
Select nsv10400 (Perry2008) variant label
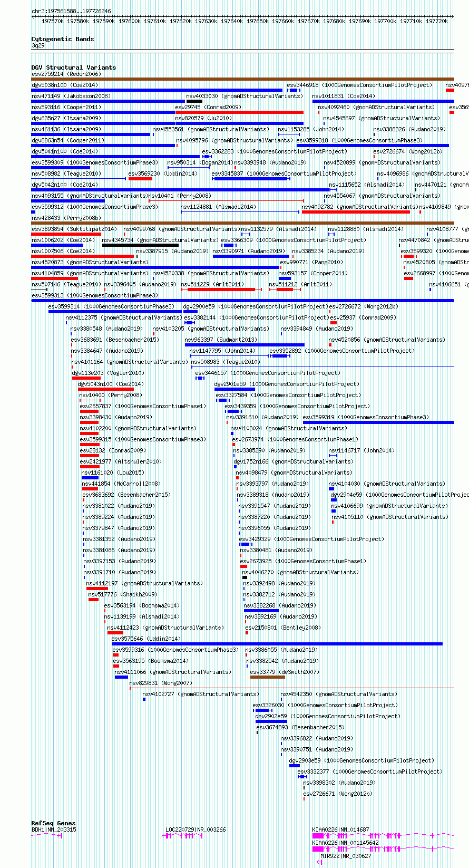111,395
